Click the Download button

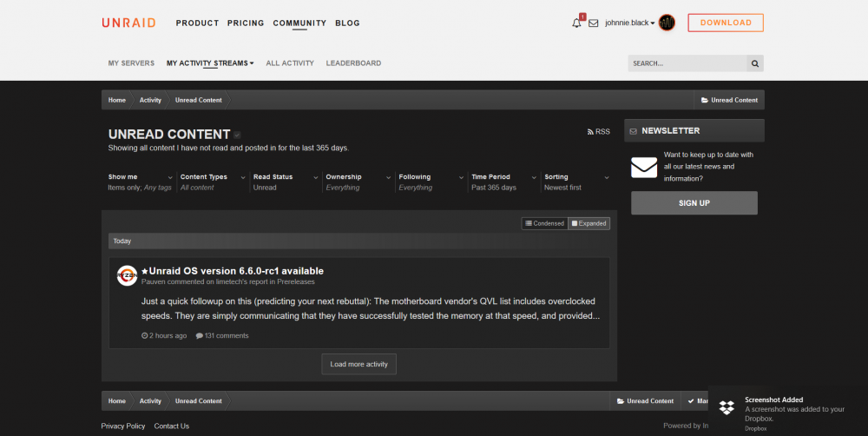(726, 23)
